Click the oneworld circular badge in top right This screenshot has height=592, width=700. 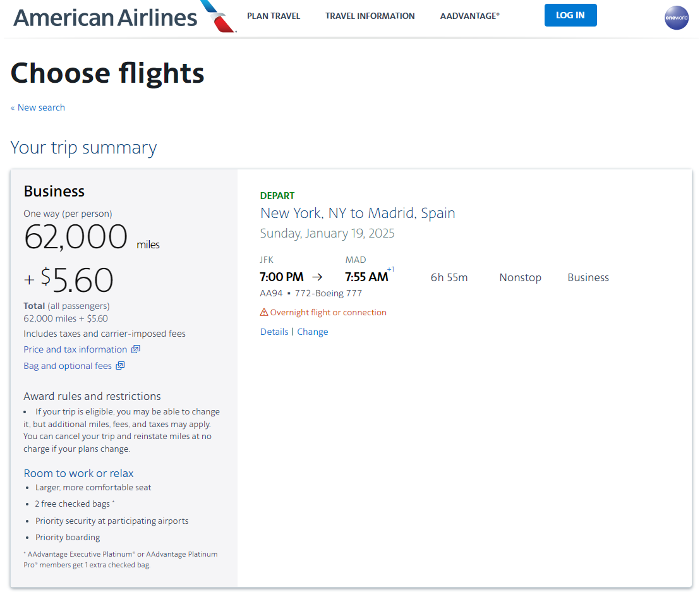coord(677,18)
